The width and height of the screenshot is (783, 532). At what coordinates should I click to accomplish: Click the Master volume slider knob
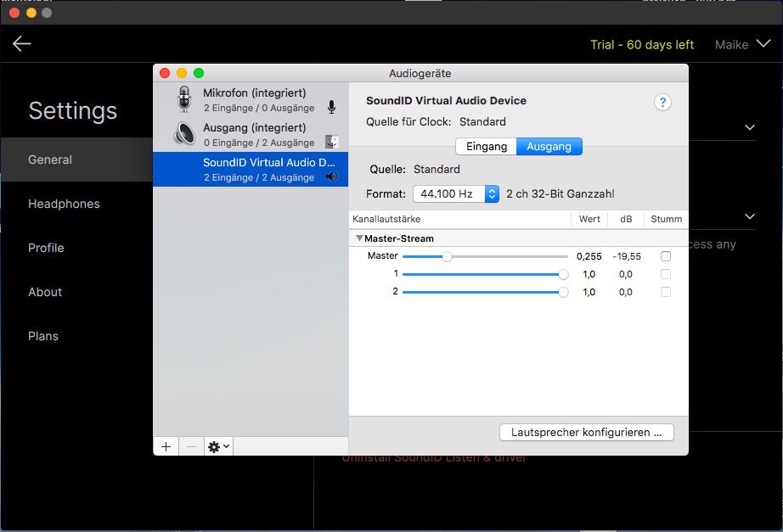click(x=447, y=256)
